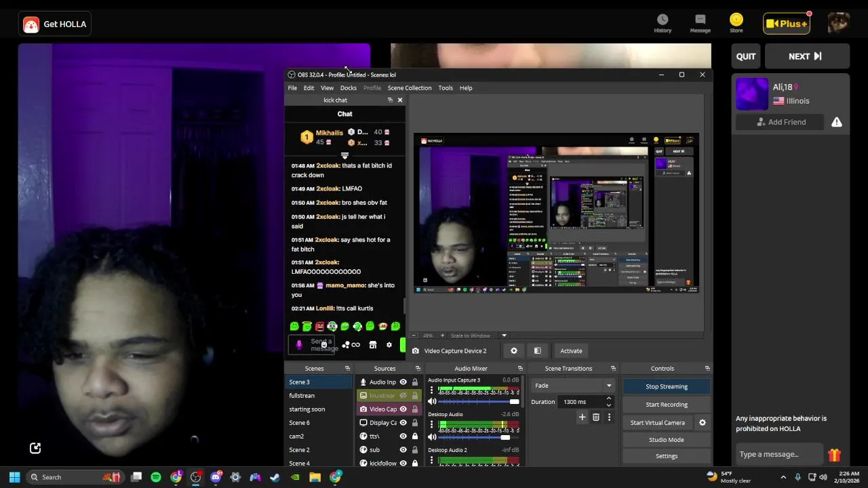Screen dimensions: 868x488
Task: Open the OBS Docks menu
Action: click(348, 88)
